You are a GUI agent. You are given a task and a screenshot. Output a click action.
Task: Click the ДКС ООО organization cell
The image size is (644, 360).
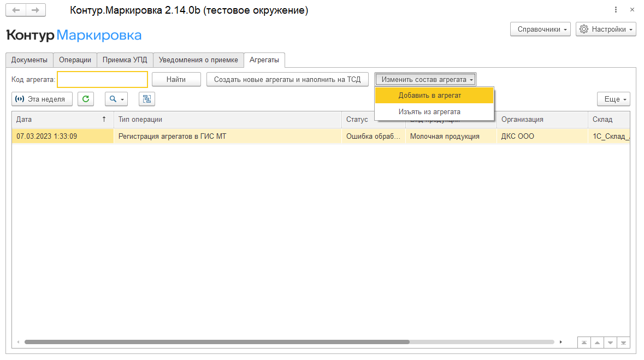542,137
